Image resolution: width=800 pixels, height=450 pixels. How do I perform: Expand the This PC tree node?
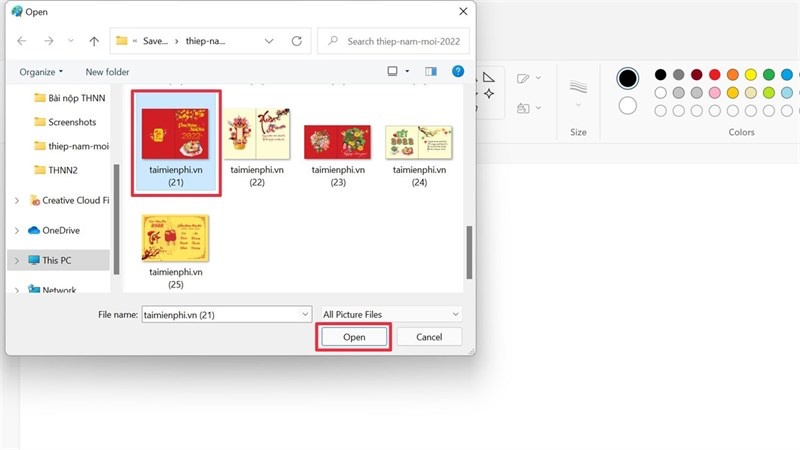coord(17,260)
